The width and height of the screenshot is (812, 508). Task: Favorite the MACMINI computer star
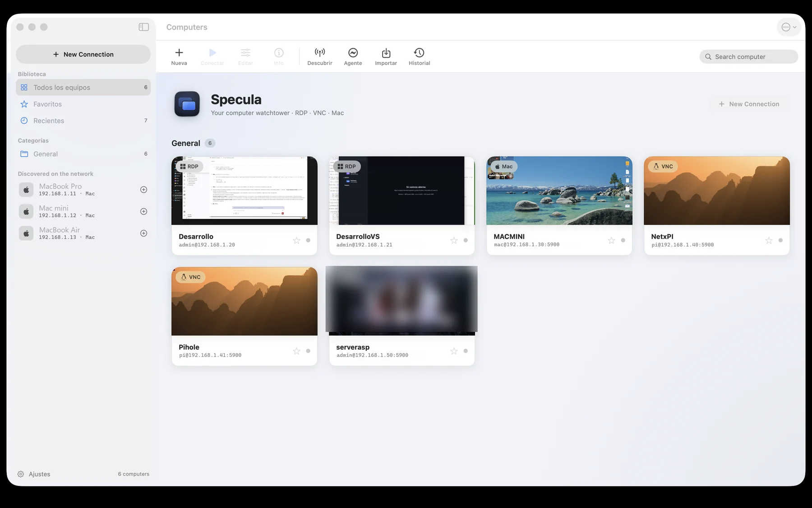[x=611, y=241]
